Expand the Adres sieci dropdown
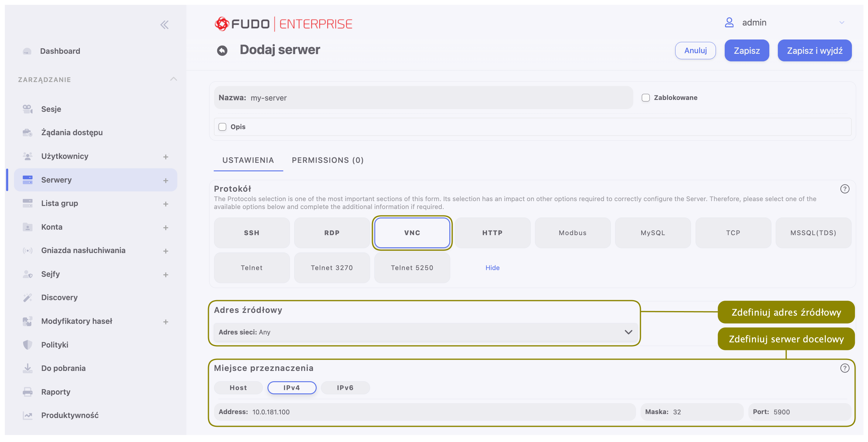 point(628,332)
